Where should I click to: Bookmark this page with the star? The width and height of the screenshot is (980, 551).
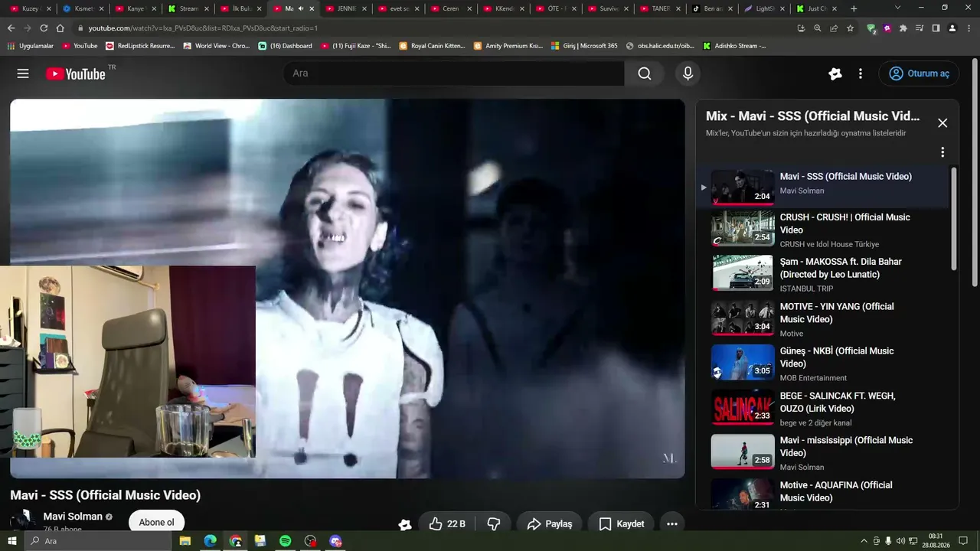coord(850,28)
